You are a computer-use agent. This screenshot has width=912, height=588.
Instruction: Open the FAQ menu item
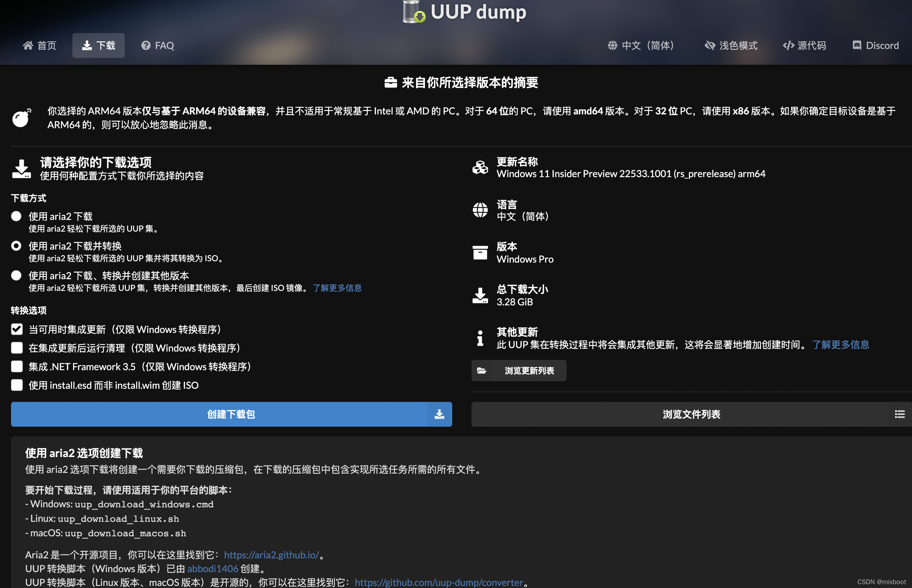point(157,45)
